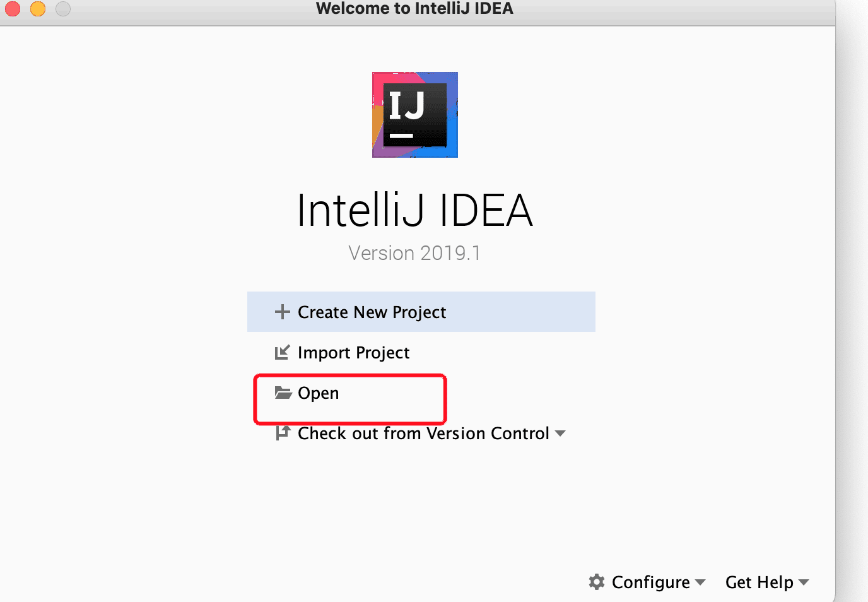Click the Configure gear icon
The image size is (868, 602).
[x=597, y=582]
